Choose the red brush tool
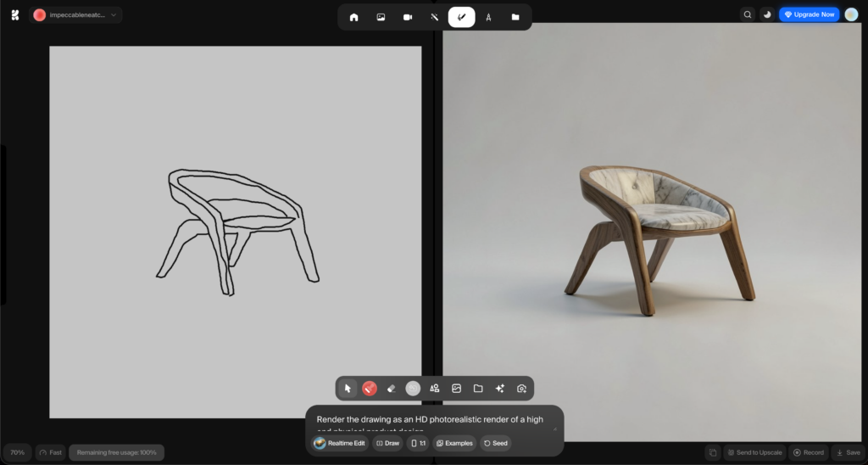868x465 pixels. [370, 388]
